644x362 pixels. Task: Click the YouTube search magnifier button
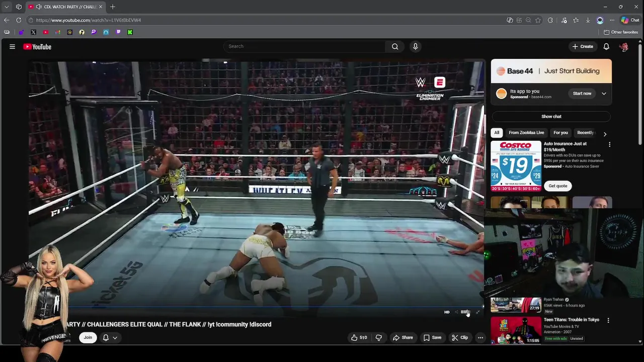point(395,46)
